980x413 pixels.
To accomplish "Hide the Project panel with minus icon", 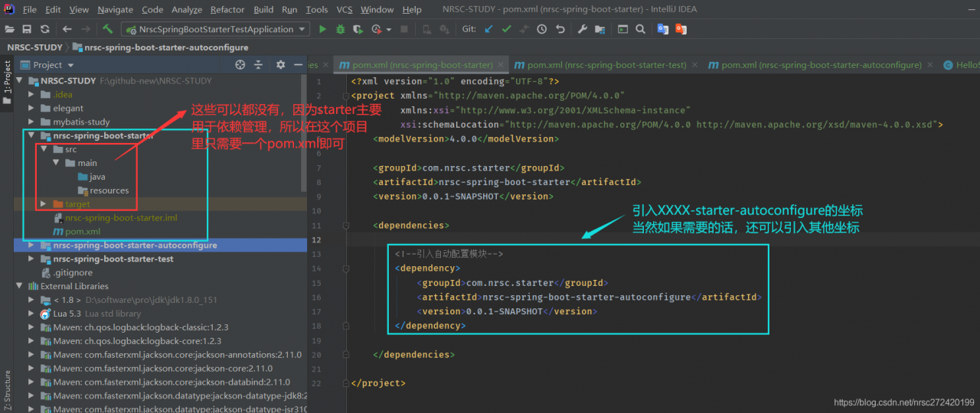I will click(297, 65).
